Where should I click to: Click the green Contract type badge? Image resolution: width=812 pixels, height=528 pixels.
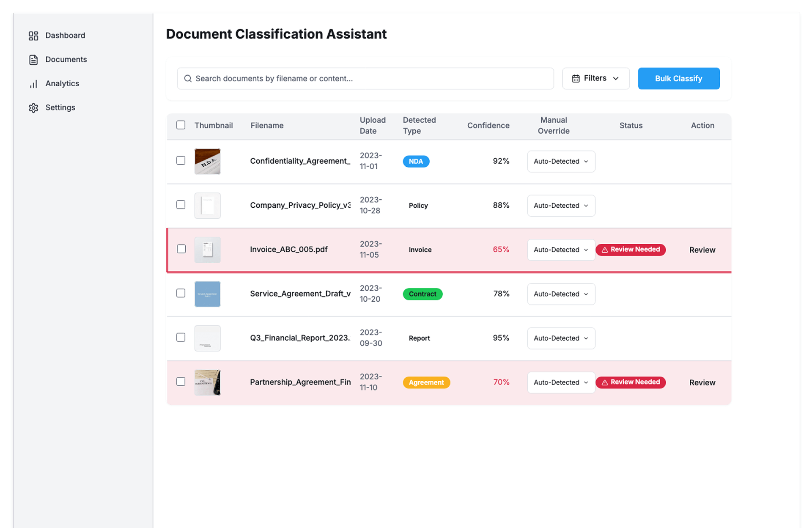422,294
